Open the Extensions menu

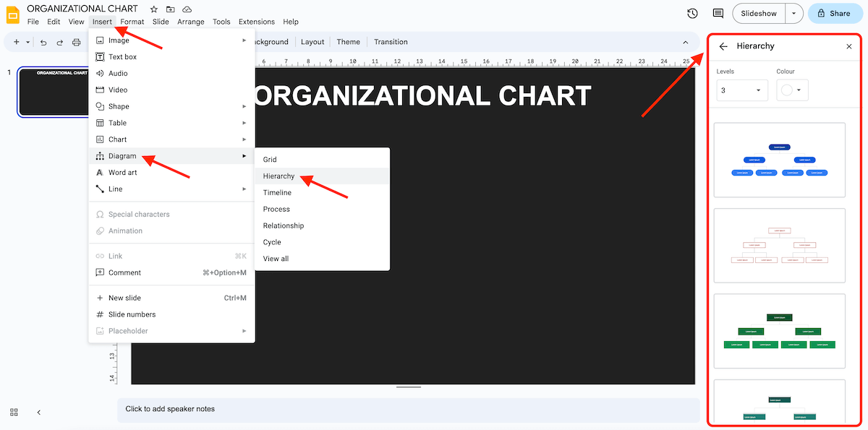coord(257,22)
